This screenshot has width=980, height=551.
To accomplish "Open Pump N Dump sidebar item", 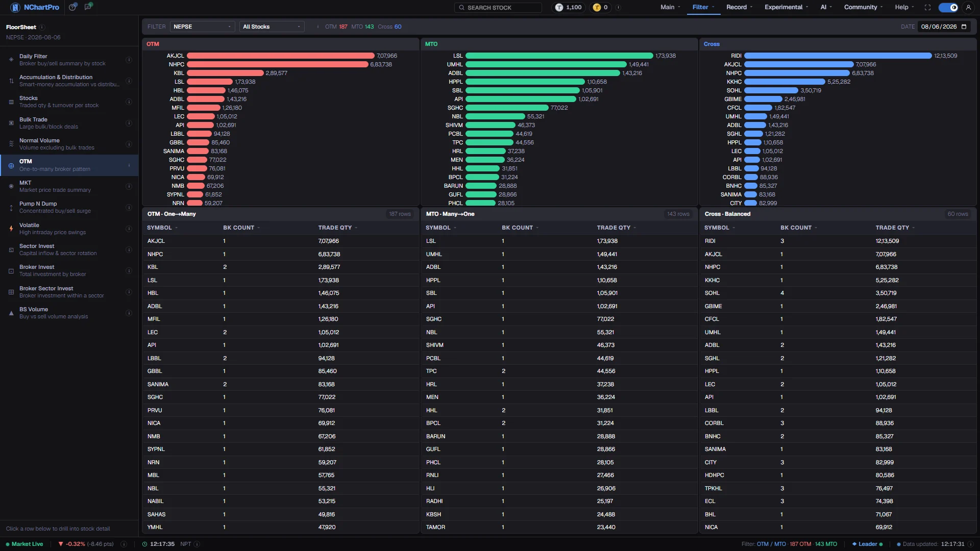I will pyautogui.click(x=69, y=207).
